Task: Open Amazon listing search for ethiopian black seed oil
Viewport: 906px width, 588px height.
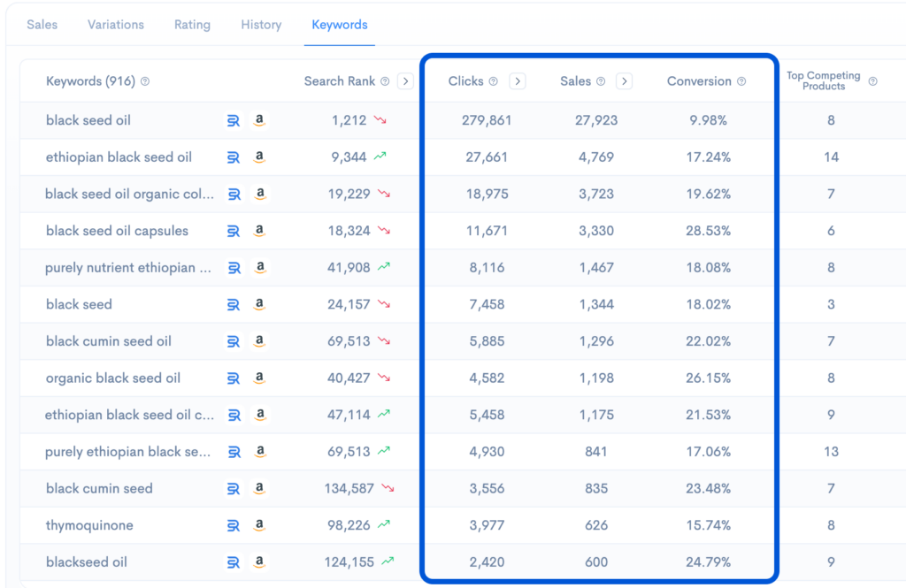Action: pos(261,157)
